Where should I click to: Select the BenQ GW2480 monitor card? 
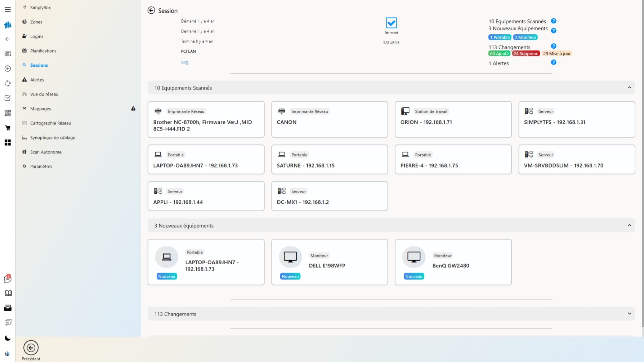453,262
